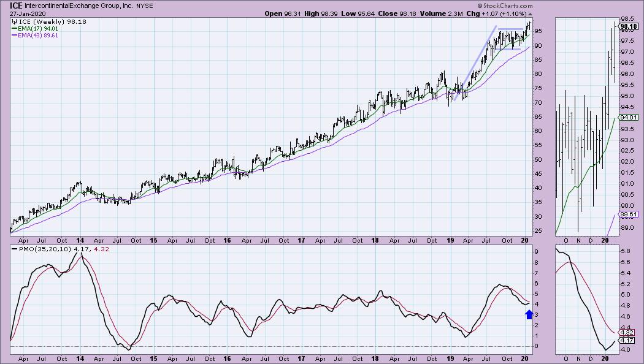Image resolution: width=644 pixels, height=364 pixels.
Task: Click the green EMA(17) legend line swatch
Action: pos(14,29)
